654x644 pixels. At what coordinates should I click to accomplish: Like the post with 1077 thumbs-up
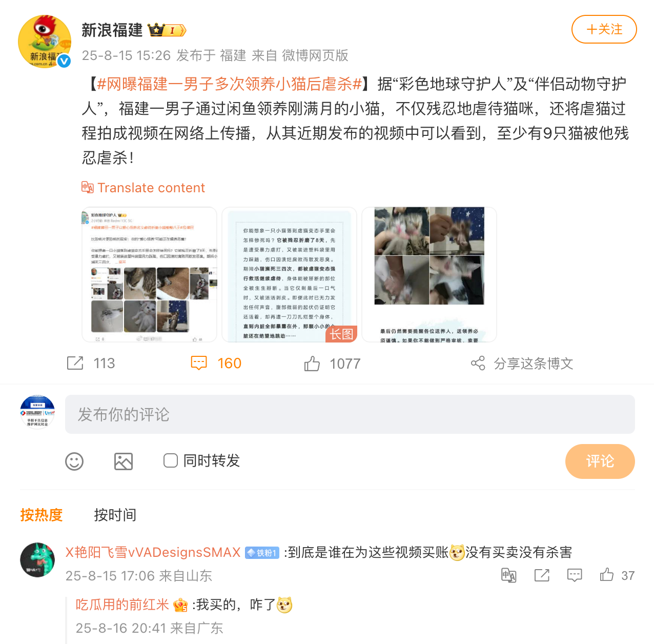312,364
